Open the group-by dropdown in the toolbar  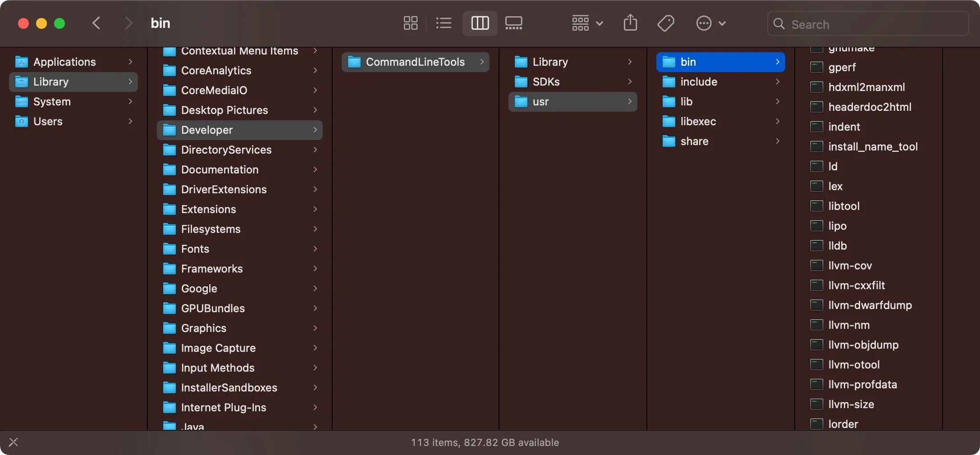(586, 23)
